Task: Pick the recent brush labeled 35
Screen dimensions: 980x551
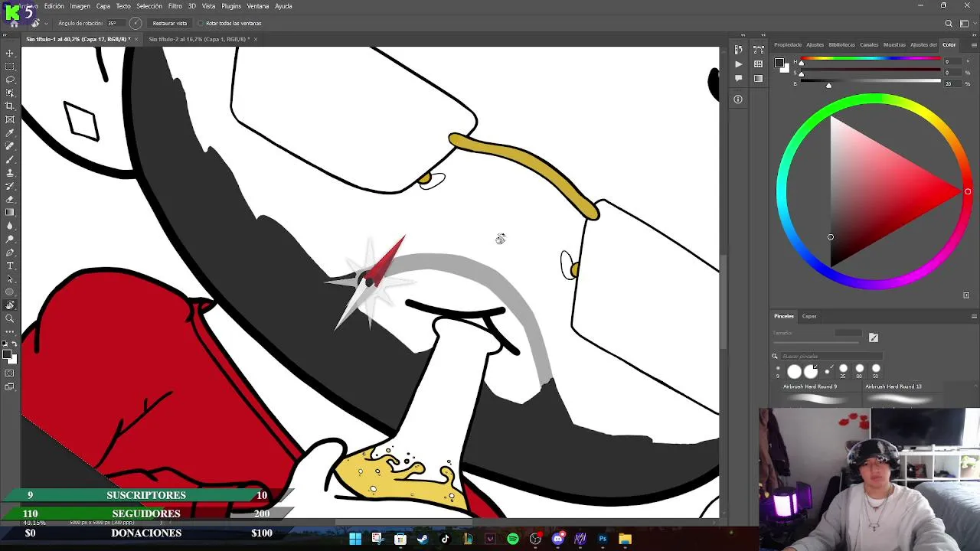Action: [843, 370]
